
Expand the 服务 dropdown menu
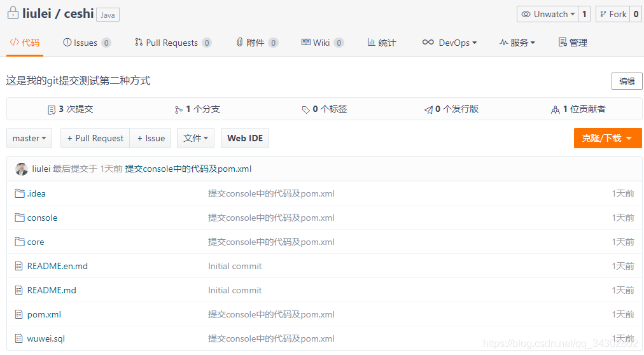pos(517,43)
